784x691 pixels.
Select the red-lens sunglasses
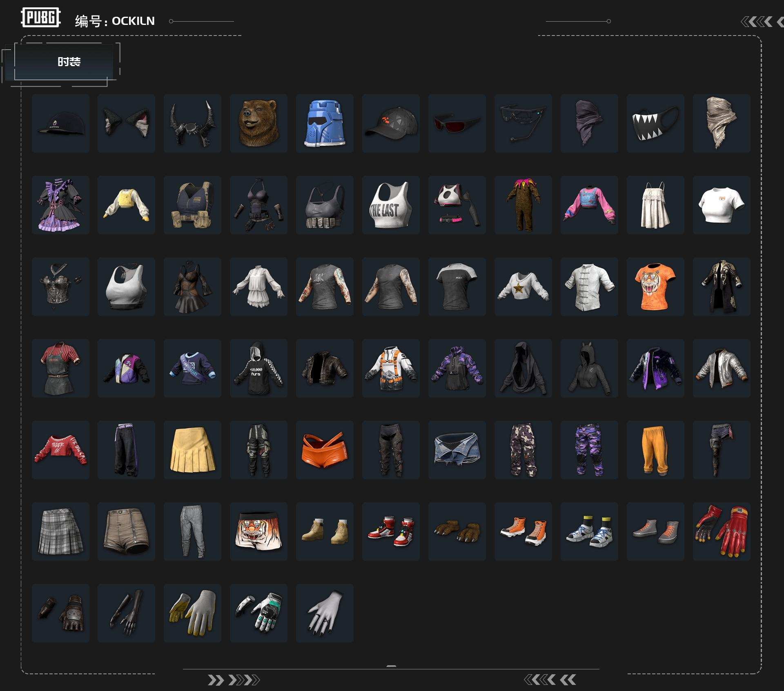457,123
